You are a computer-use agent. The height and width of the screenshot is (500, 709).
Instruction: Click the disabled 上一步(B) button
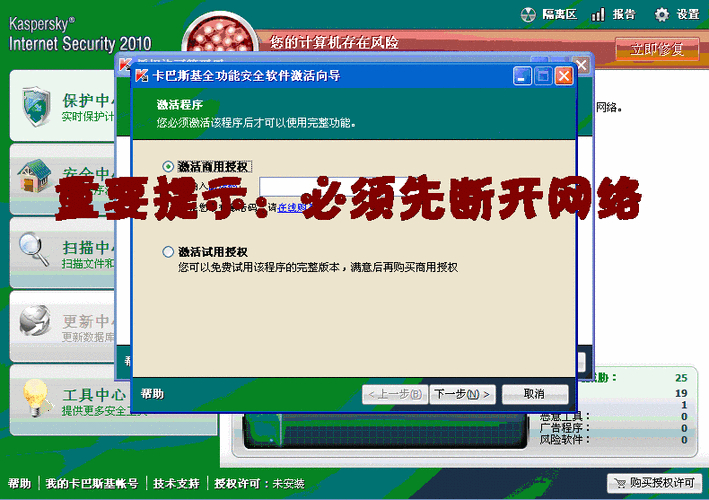395,395
